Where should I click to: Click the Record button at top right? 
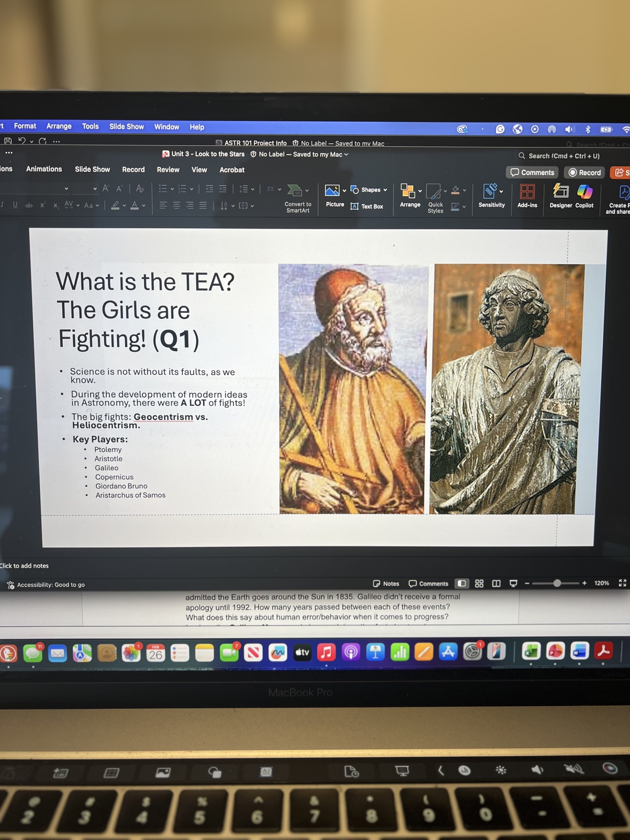585,173
